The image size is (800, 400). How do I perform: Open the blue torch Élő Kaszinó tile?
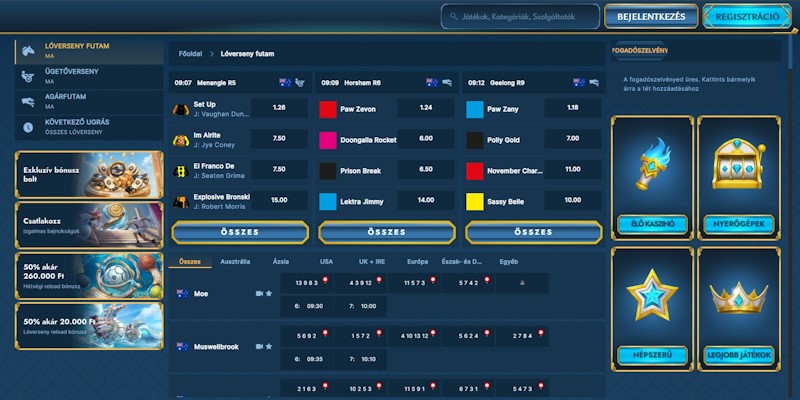652,164
